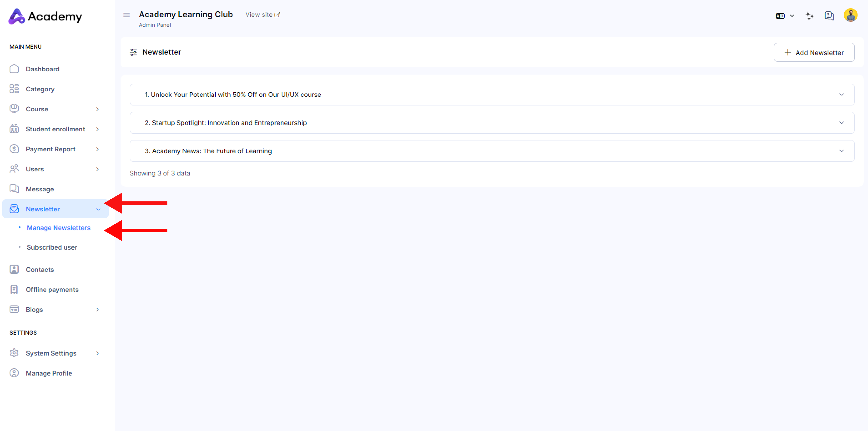868x431 pixels.
Task: Click the hamburger menu icon in header
Action: point(126,15)
